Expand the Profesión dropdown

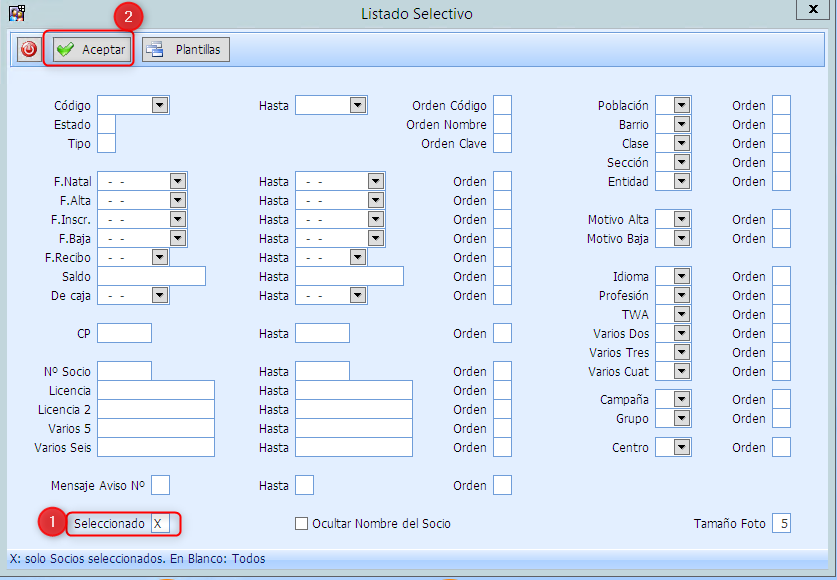(x=681, y=295)
